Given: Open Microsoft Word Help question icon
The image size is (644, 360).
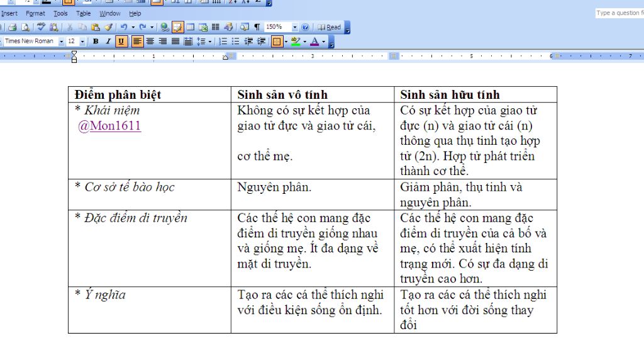Looking at the screenshot, I should tap(305, 27).
